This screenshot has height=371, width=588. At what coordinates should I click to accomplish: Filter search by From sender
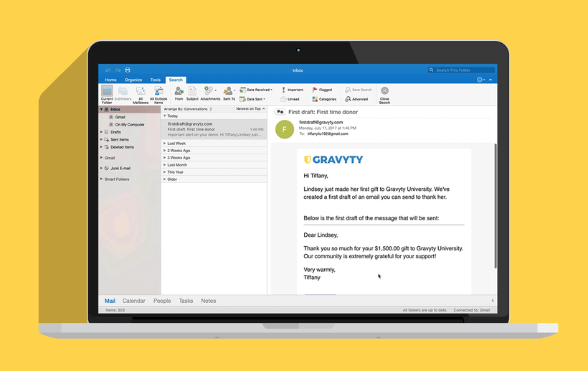[x=179, y=94]
